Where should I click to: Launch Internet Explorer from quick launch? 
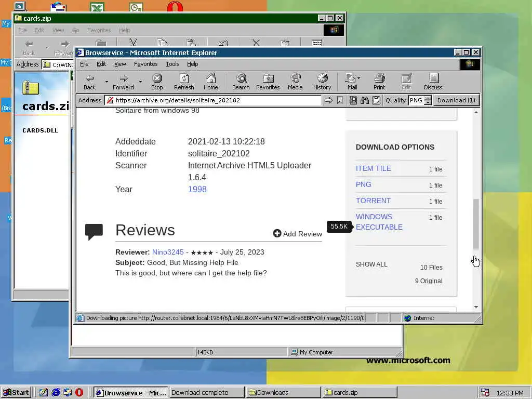[56, 392]
